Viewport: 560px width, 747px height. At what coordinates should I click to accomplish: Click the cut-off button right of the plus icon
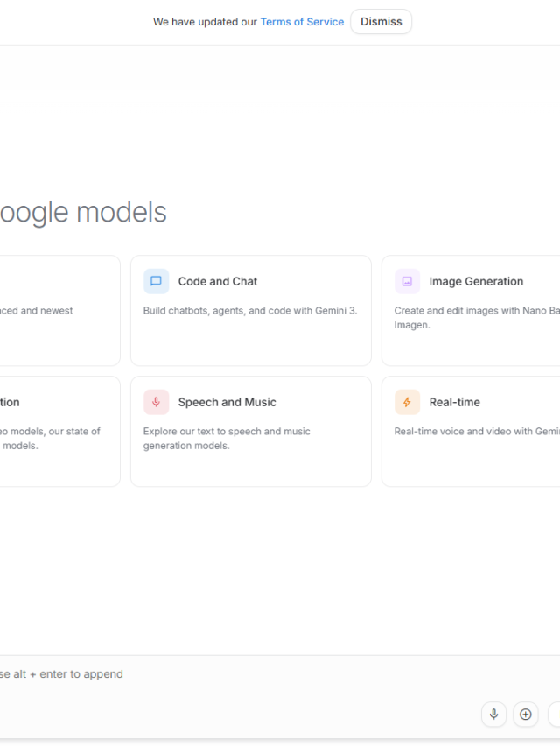coord(555,715)
